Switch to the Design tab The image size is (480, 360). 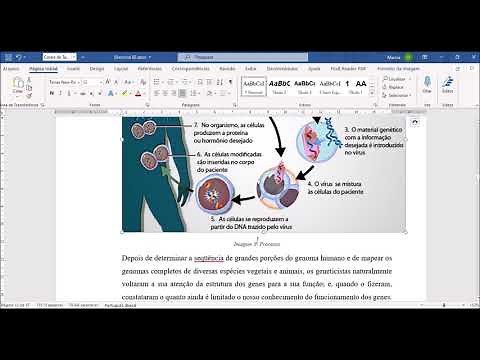97,69
